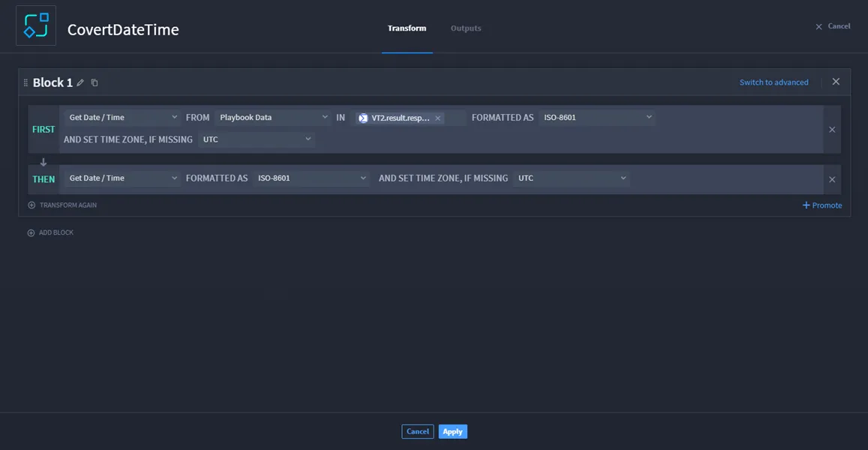
Task: Click the bottom Cancel button
Action: 417,431
